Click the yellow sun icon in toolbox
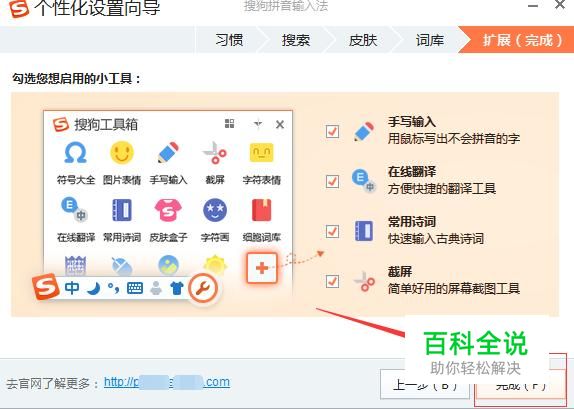This screenshot has height=409, width=574. click(215, 265)
